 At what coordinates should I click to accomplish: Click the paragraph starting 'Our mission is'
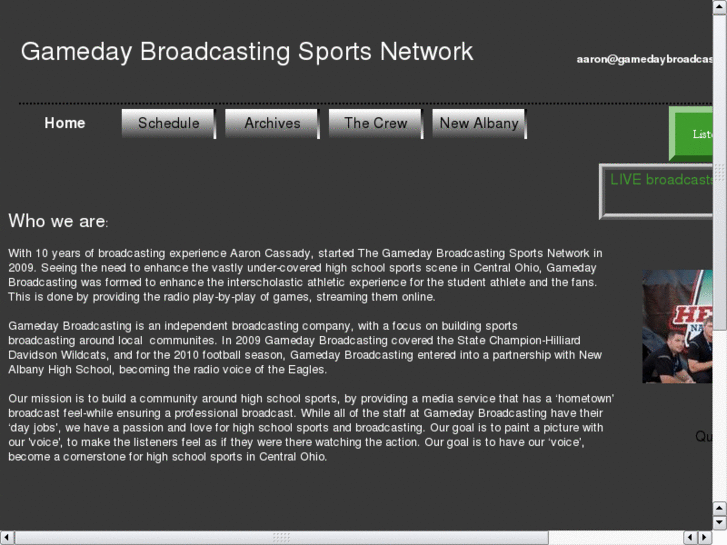coord(311,428)
